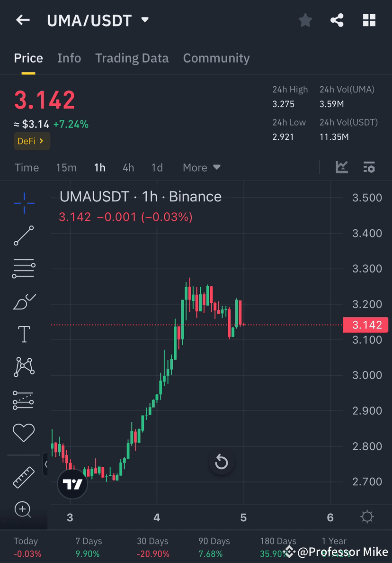Switch to the Trading Data tab
Viewport: 392px width, 563px height.
click(x=132, y=58)
